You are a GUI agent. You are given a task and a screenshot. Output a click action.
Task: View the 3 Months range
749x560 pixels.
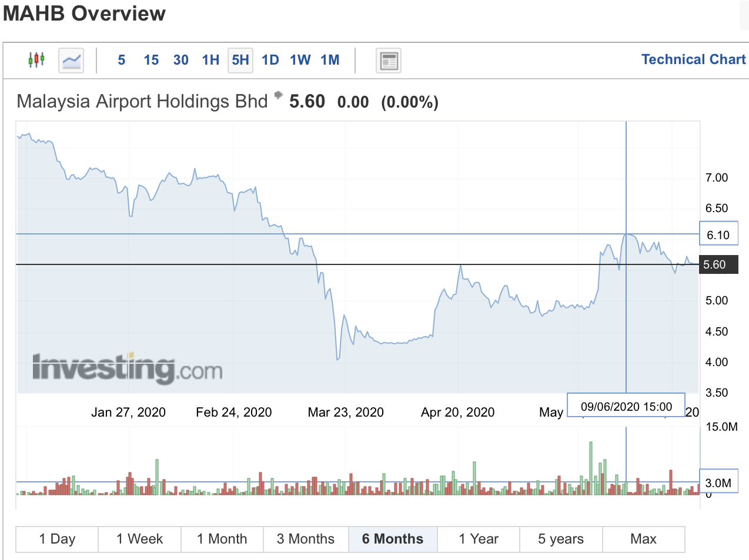[x=306, y=539]
